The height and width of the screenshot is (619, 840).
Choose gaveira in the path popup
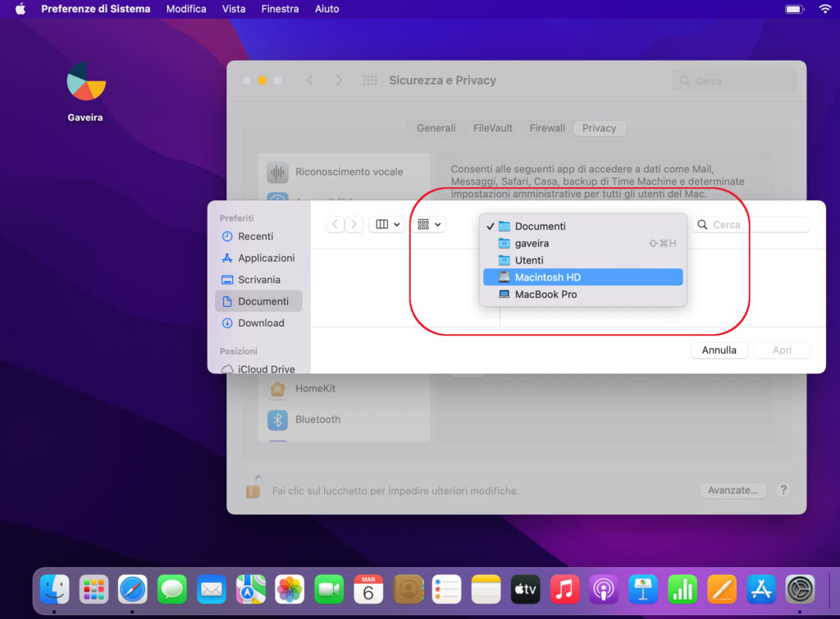point(583,243)
